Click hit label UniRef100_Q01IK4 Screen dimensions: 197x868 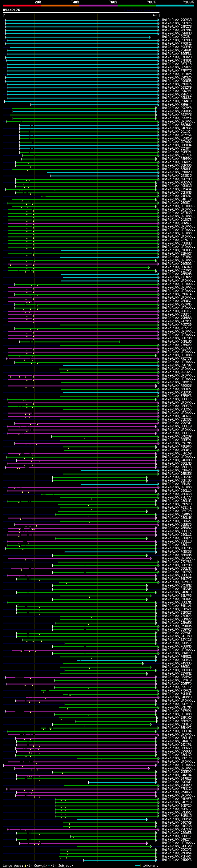pos(177,131)
